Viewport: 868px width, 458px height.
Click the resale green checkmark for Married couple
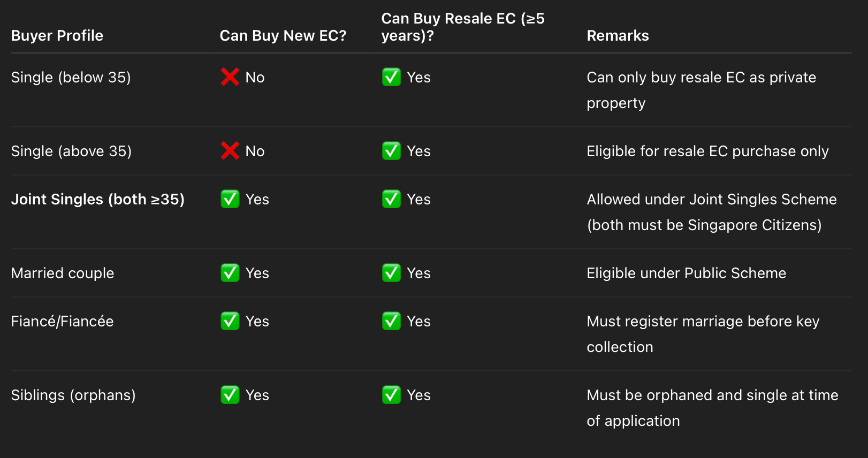[x=391, y=273]
